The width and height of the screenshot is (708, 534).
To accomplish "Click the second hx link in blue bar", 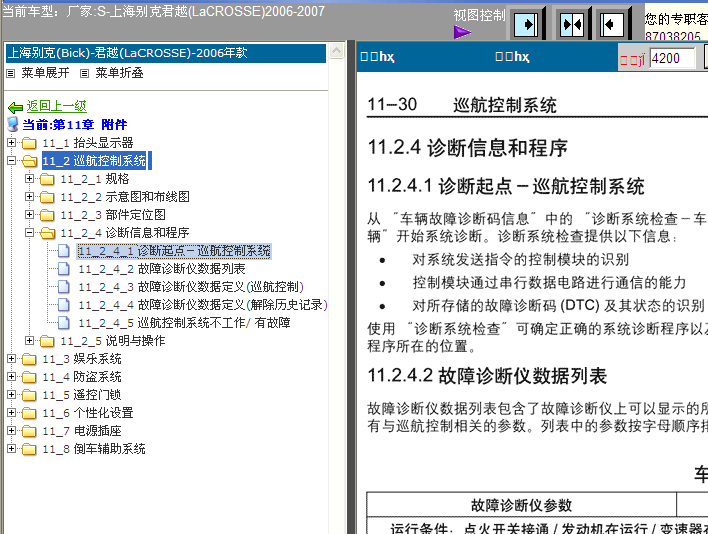I will tap(512, 57).
